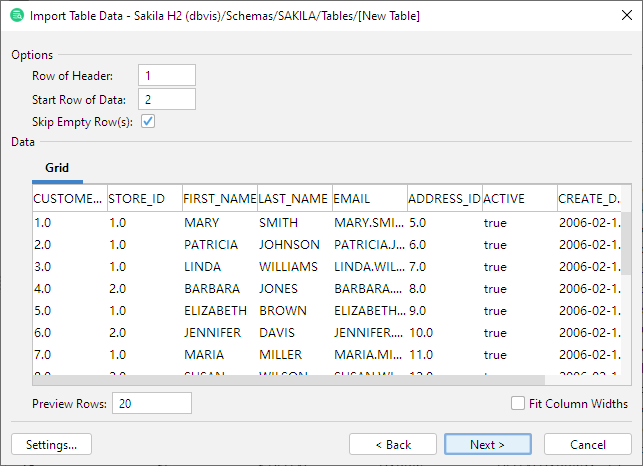643x466 pixels.
Task: Click the DbVisualizer app icon in title bar
Action: (15, 16)
